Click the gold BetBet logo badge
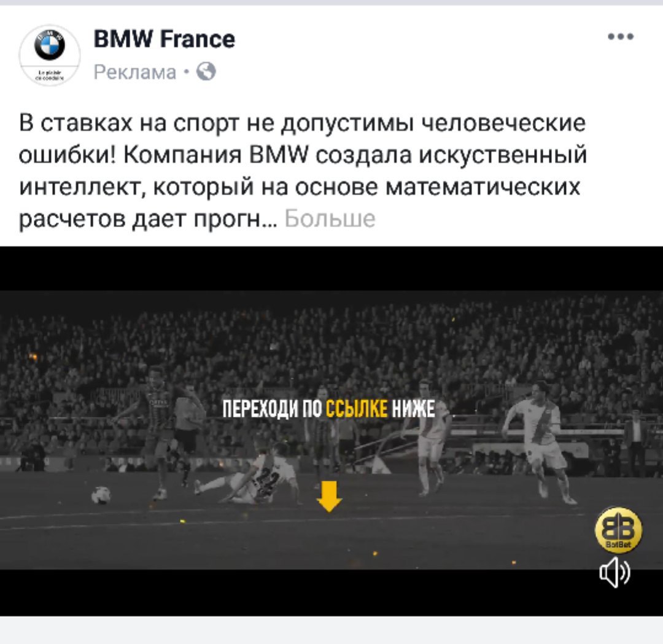Image resolution: width=663 pixels, height=644 pixels. [618, 530]
